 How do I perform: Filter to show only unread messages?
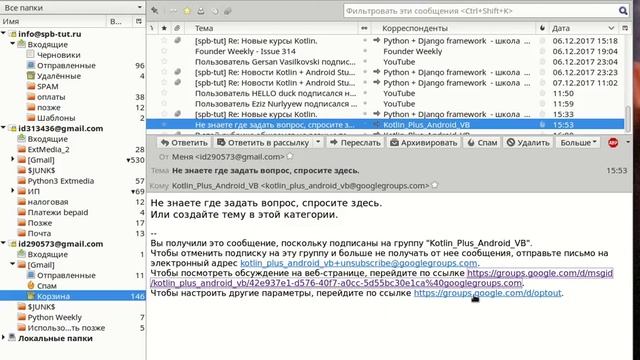[173, 11]
